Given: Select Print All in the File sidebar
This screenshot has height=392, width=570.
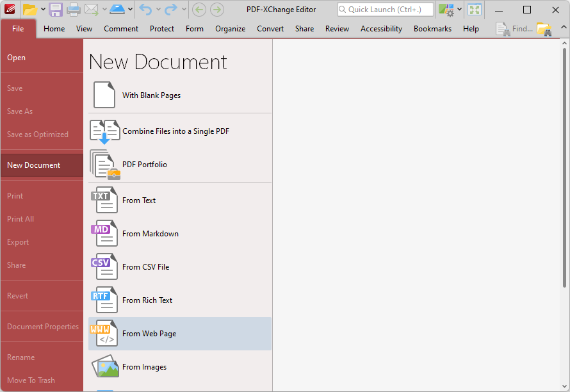Looking at the screenshot, I should [x=42, y=219].
